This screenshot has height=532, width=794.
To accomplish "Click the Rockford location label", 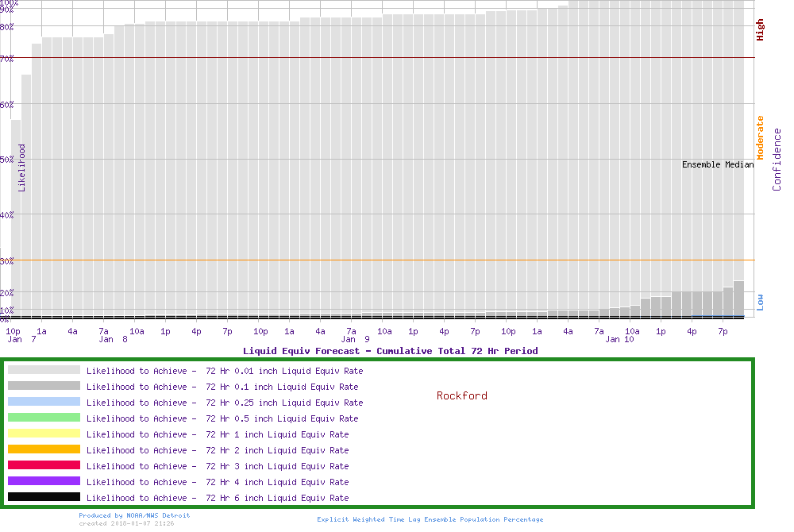I will 461,395.
